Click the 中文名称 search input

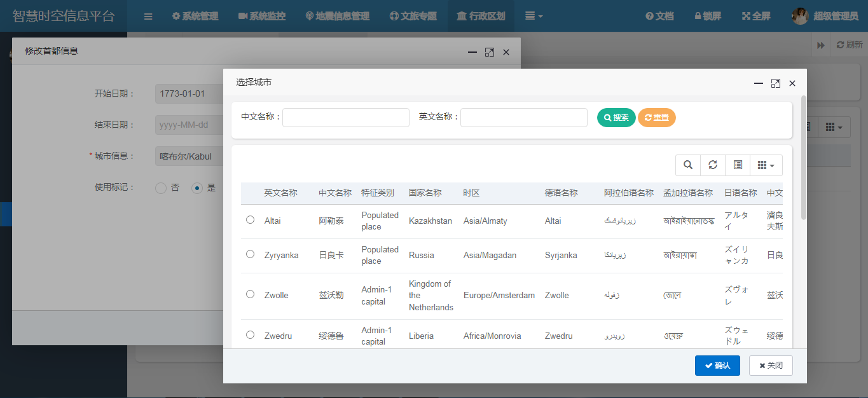346,118
